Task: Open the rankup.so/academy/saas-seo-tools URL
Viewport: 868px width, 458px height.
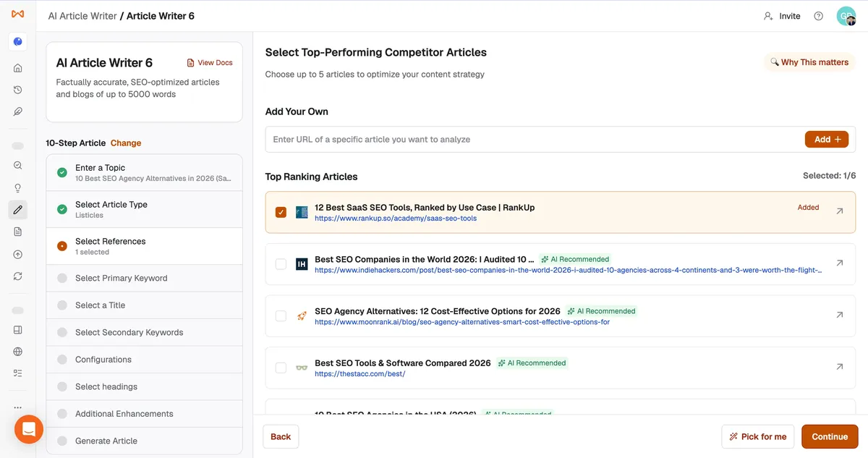Action: (396, 218)
